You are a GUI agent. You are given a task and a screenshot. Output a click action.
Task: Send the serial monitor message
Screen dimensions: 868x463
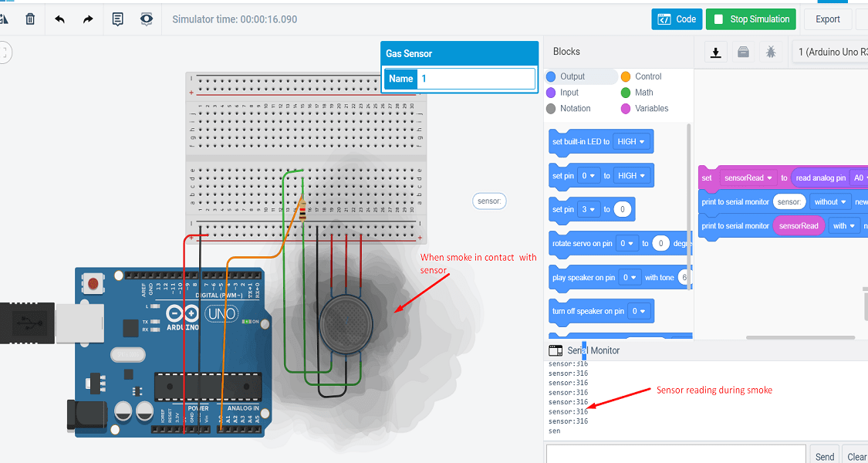pos(825,456)
